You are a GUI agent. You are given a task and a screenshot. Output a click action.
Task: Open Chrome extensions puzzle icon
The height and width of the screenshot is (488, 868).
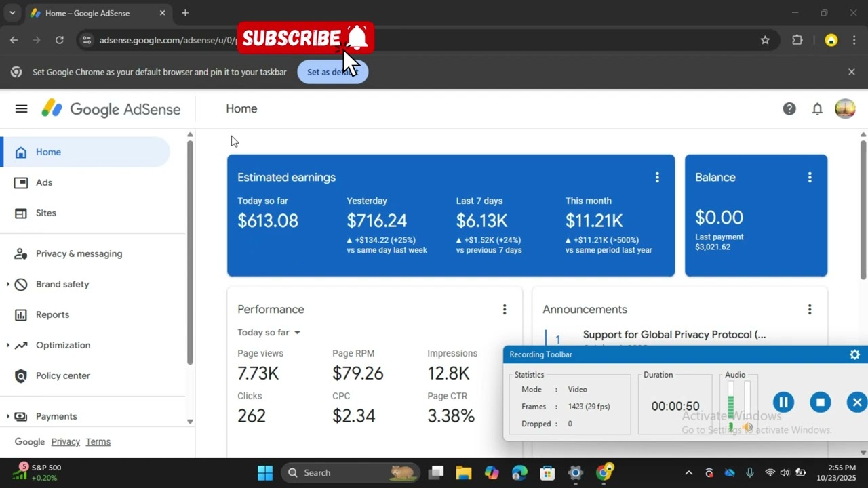[x=797, y=40]
